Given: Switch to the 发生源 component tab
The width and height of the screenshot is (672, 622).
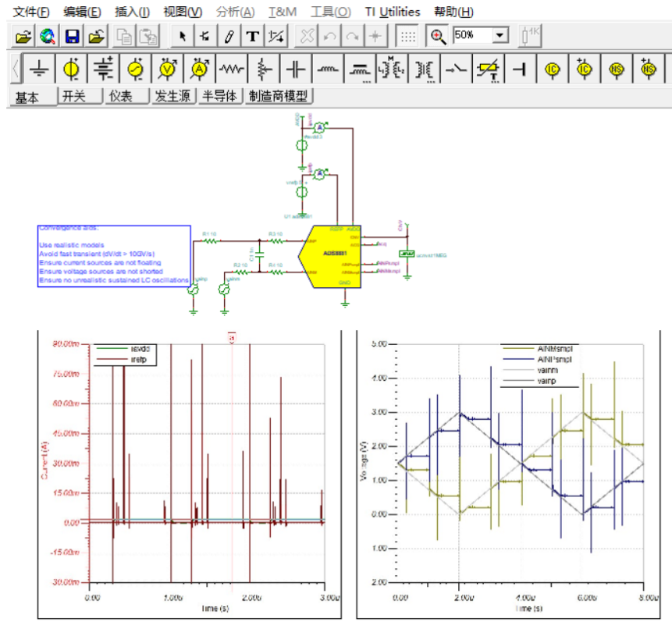Looking at the screenshot, I should (175, 97).
